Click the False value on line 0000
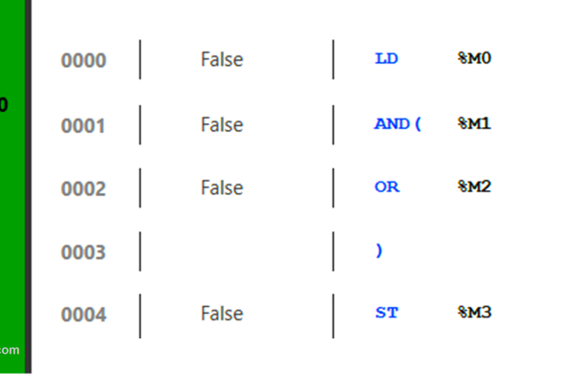 (222, 59)
